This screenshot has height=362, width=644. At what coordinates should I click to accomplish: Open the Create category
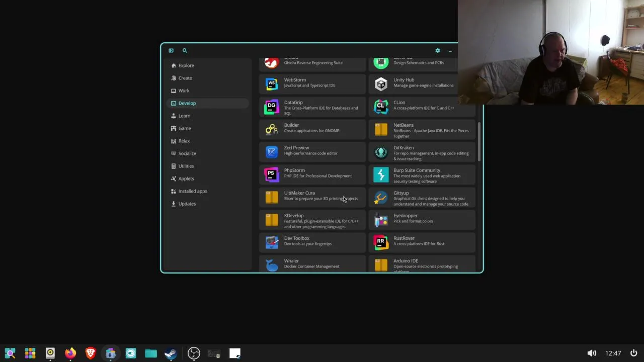[207, 78]
